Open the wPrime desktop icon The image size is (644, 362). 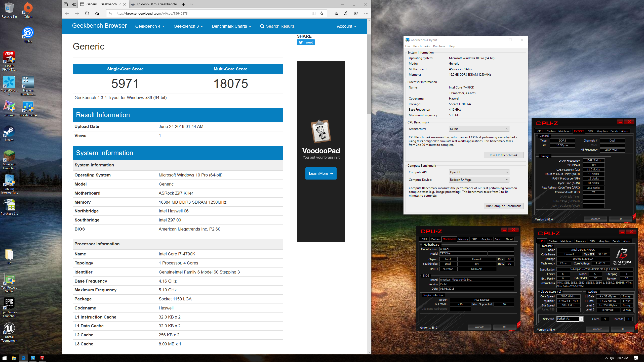[9, 109]
